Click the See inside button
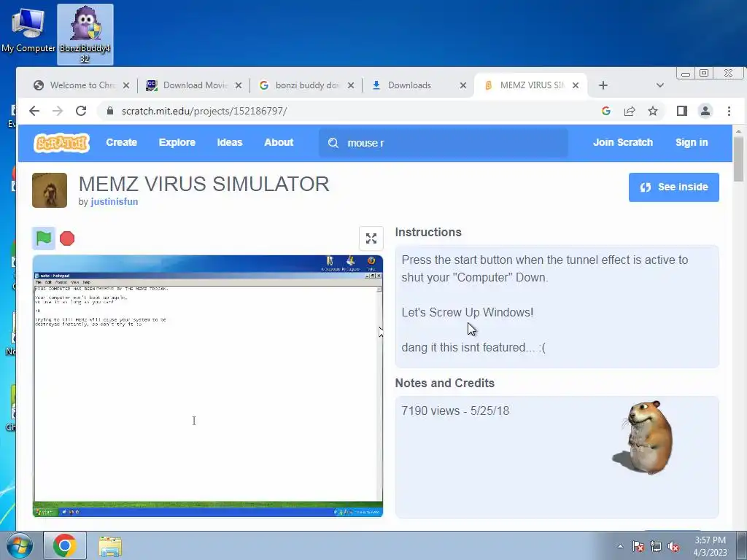 pos(673,187)
